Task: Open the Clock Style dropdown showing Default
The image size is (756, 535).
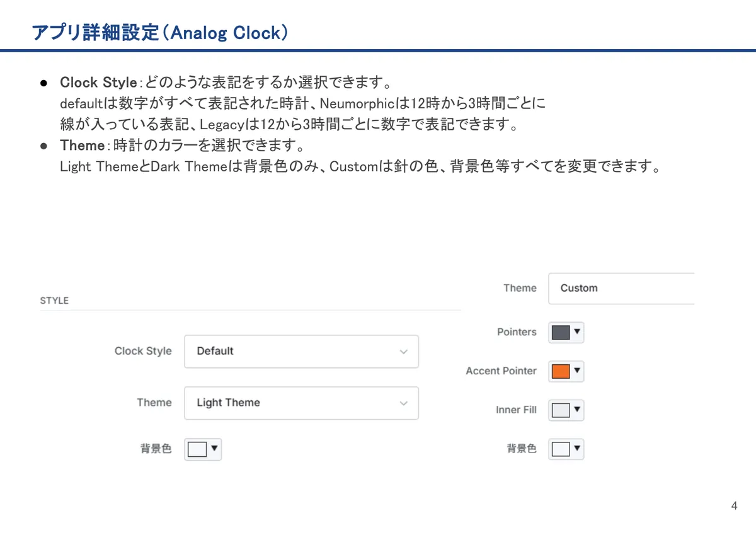Action: 301,351
